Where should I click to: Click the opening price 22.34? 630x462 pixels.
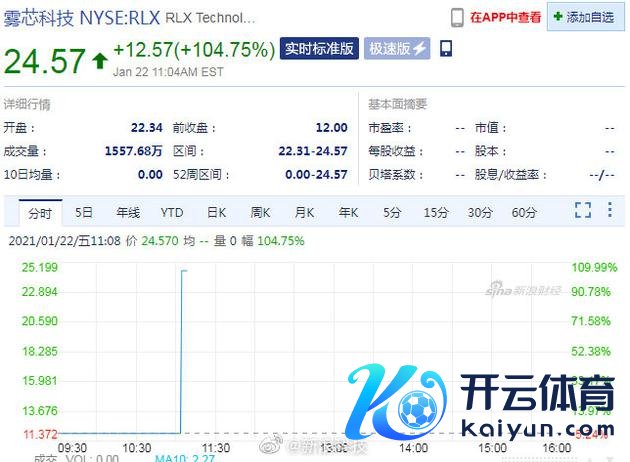[147, 128]
